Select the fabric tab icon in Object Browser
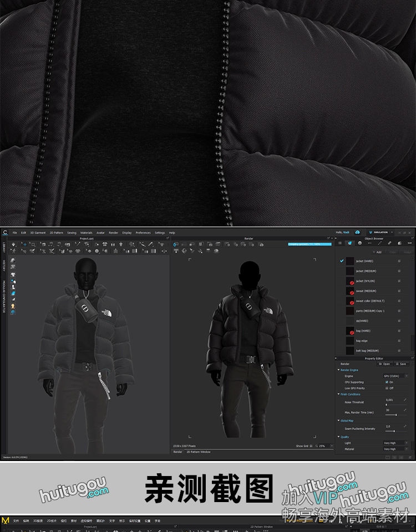This screenshot has width=416, height=532. [x=349, y=243]
